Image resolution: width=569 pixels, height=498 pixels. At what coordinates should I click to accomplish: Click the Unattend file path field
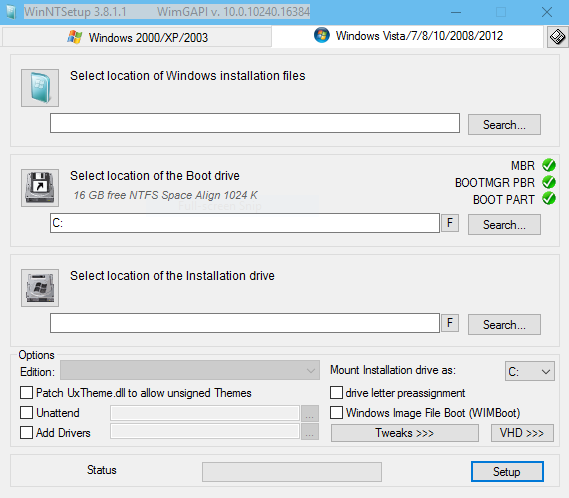[205, 413]
